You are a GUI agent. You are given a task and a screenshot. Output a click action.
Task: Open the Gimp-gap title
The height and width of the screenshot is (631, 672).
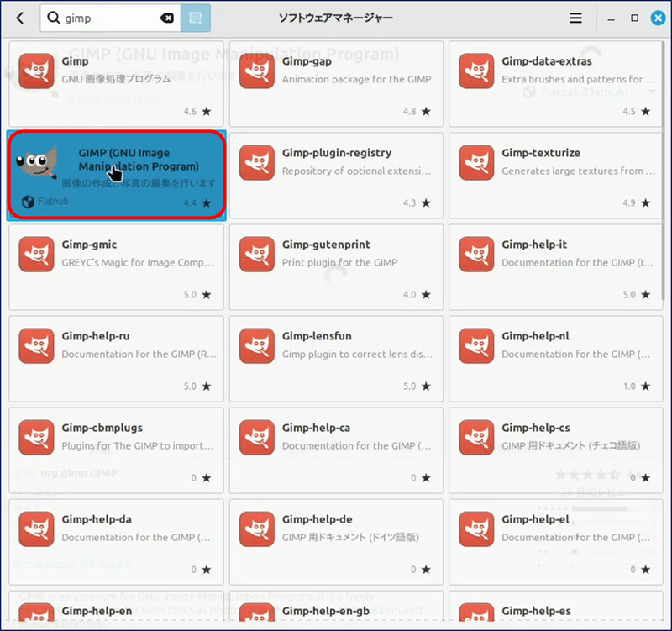307,61
